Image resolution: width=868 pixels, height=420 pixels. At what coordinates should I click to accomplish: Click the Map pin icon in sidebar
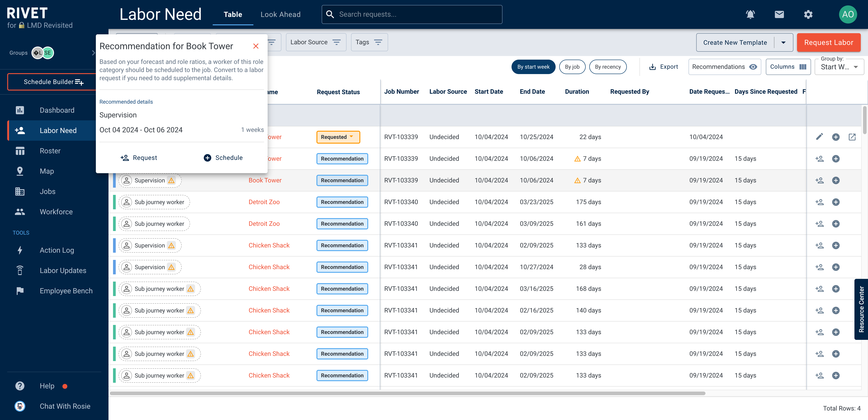pos(20,171)
